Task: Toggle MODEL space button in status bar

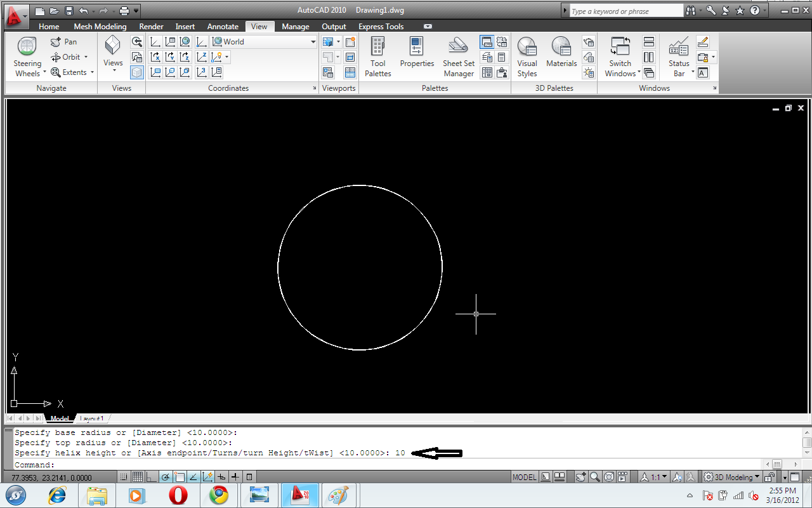Action: click(524, 477)
